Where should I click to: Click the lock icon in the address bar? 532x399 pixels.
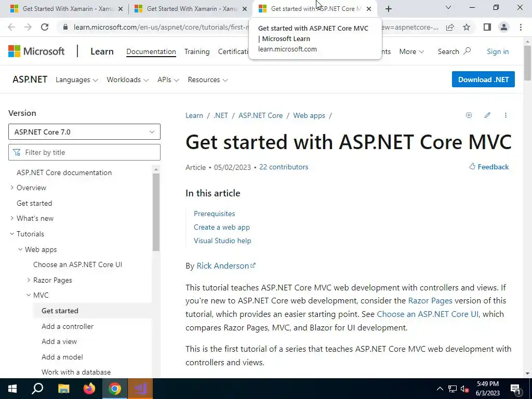point(65,27)
